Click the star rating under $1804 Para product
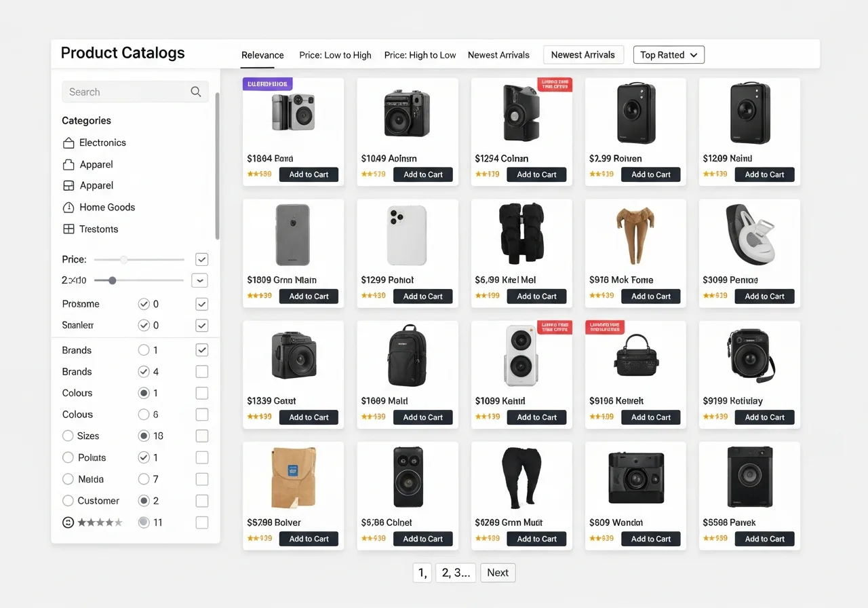This screenshot has width=868, height=608. (x=258, y=174)
